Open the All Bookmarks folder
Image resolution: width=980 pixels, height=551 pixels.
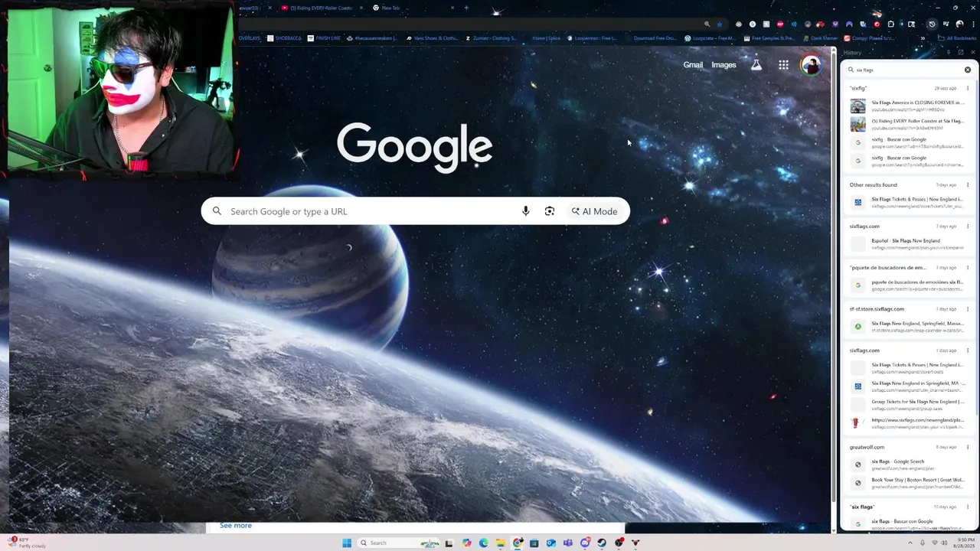click(957, 38)
